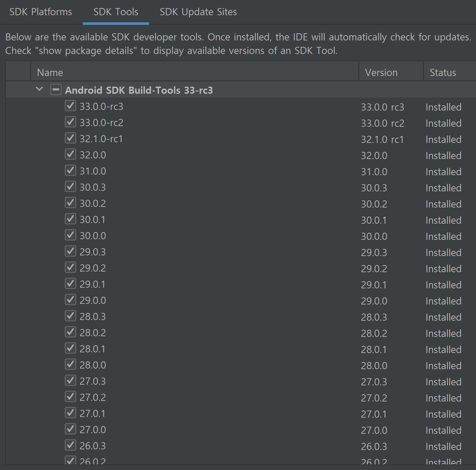Click Installed status in the 29.0.3 row
Image resolution: width=476 pixels, height=470 pixels.
(x=444, y=253)
